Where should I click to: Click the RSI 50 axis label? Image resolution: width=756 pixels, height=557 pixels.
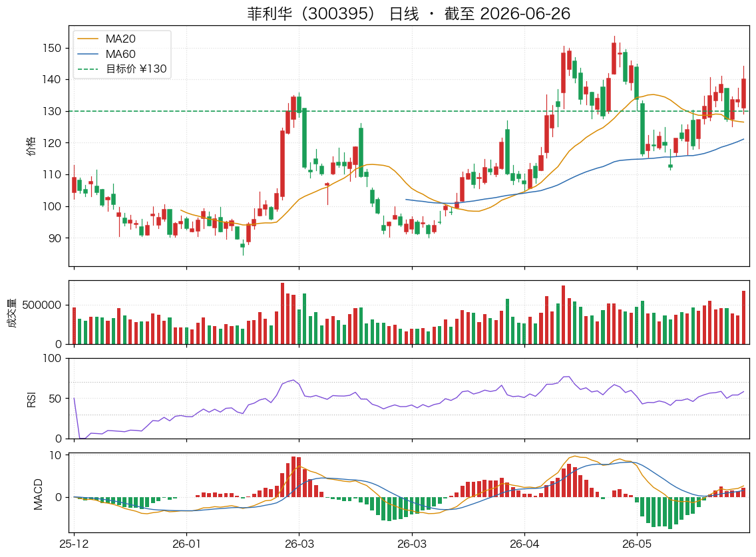[55, 399]
